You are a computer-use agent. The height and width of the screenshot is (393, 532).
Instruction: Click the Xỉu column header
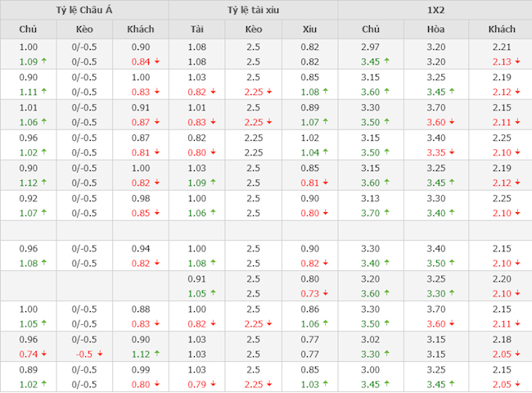coord(309,29)
